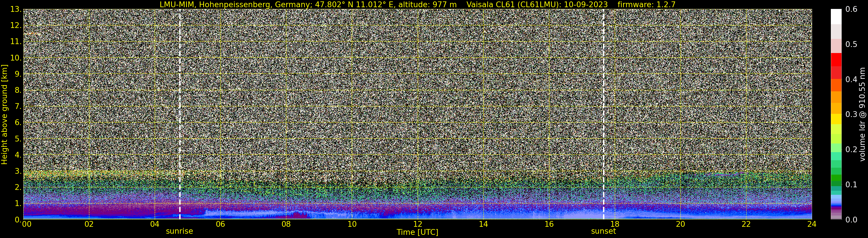Click the '00' time axis tick label
The height and width of the screenshot is (238, 868).
click(27, 224)
